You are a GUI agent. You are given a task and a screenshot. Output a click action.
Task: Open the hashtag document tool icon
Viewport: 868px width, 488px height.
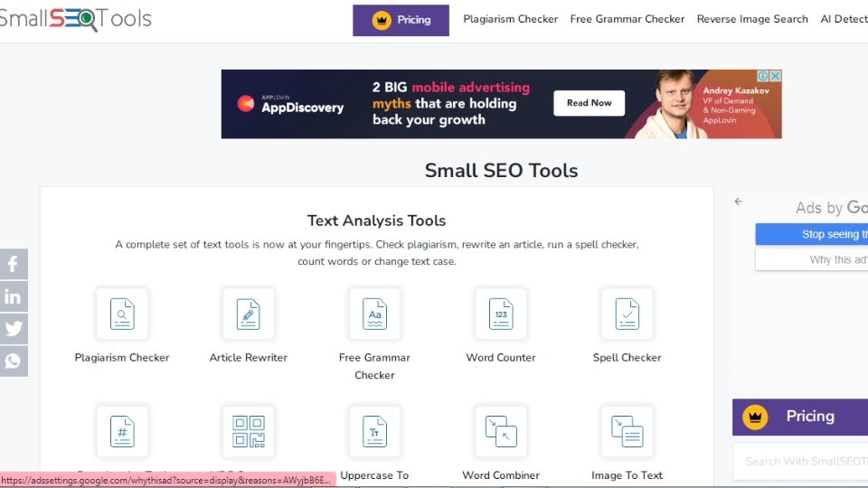pos(122,432)
